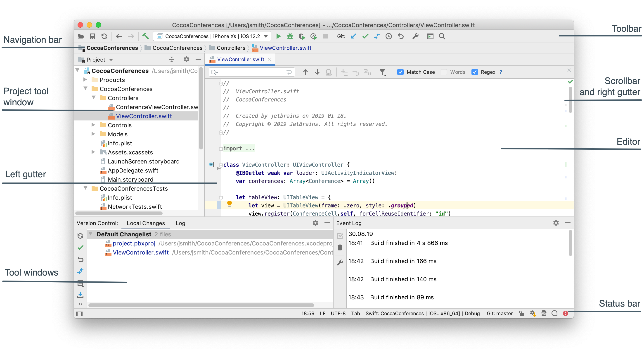This screenshot has width=644, height=353.
Task: Click the Synchronize toolbar icon
Action: 104,36
